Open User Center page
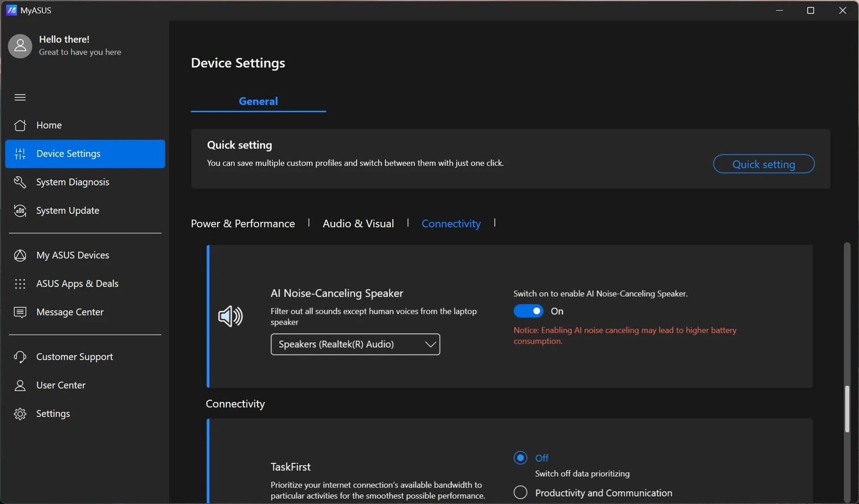The height and width of the screenshot is (504, 859). (85, 385)
